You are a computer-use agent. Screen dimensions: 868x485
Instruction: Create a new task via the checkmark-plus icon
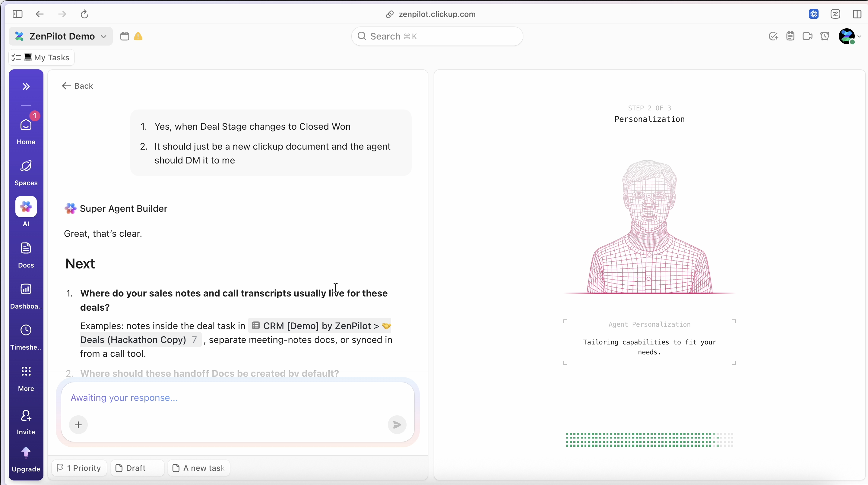[773, 36]
